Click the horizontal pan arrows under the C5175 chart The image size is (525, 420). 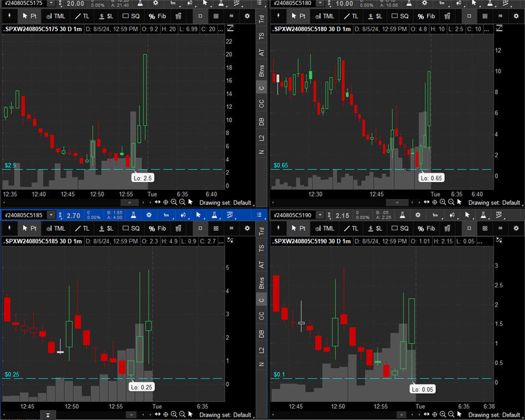pyautogui.click(x=158, y=202)
